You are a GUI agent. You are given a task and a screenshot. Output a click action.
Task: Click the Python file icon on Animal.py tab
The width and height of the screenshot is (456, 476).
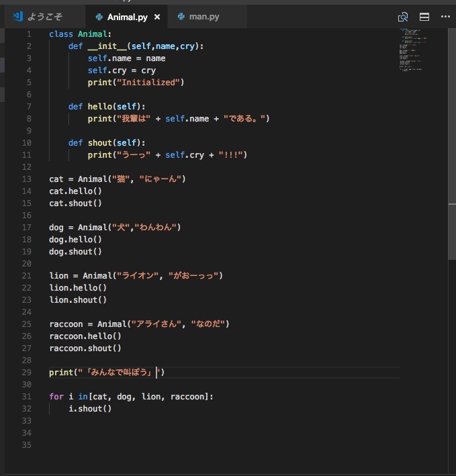click(99, 17)
